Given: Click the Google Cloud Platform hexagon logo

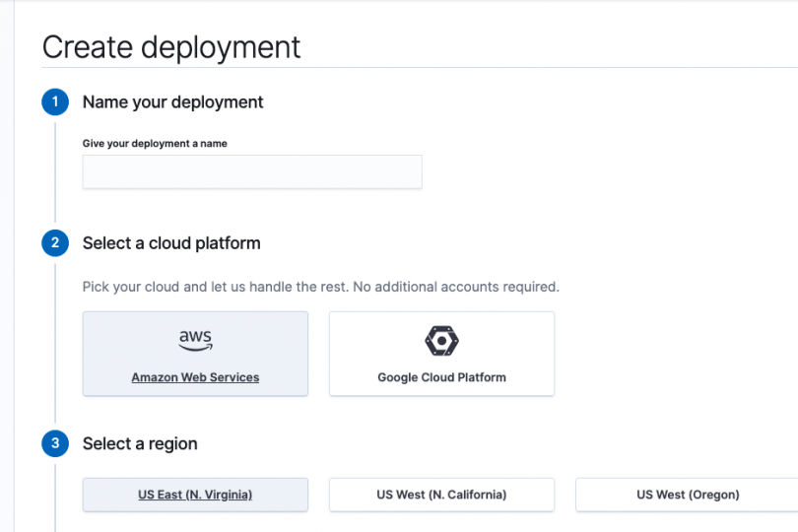Looking at the screenshot, I should pos(441,341).
